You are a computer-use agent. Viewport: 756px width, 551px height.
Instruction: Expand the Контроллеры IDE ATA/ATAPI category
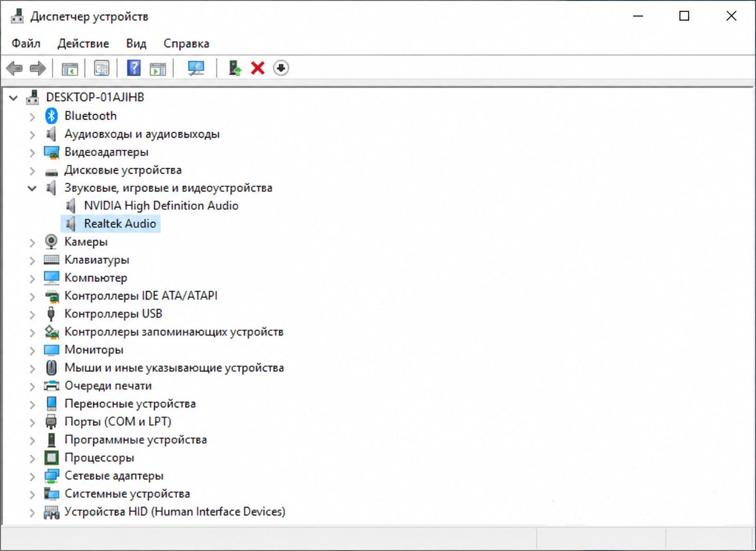point(32,296)
